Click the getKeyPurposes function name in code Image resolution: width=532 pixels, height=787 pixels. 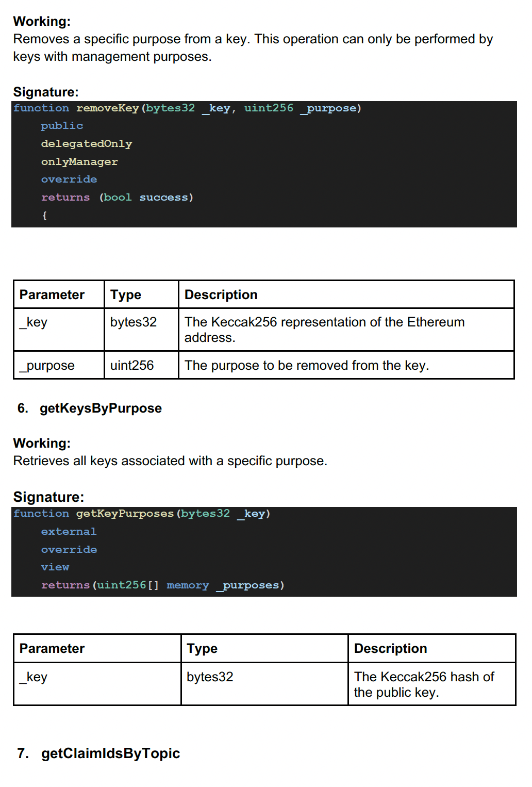point(125,514)
